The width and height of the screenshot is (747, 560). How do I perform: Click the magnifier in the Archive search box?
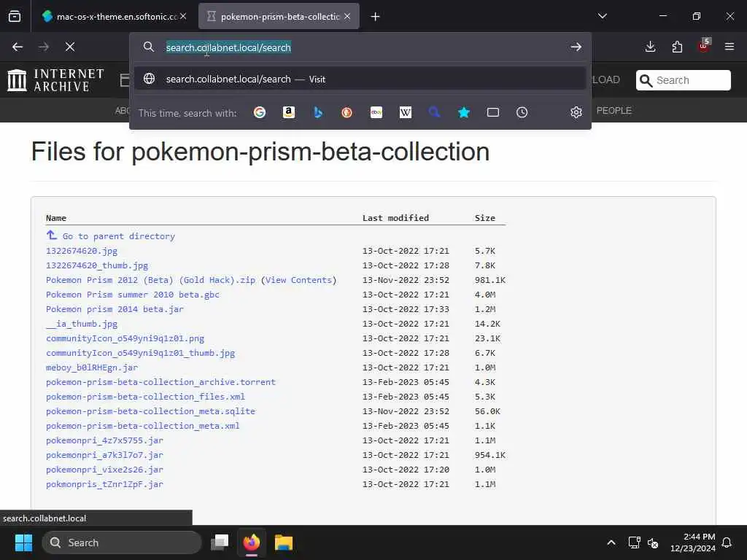[646, 80]
